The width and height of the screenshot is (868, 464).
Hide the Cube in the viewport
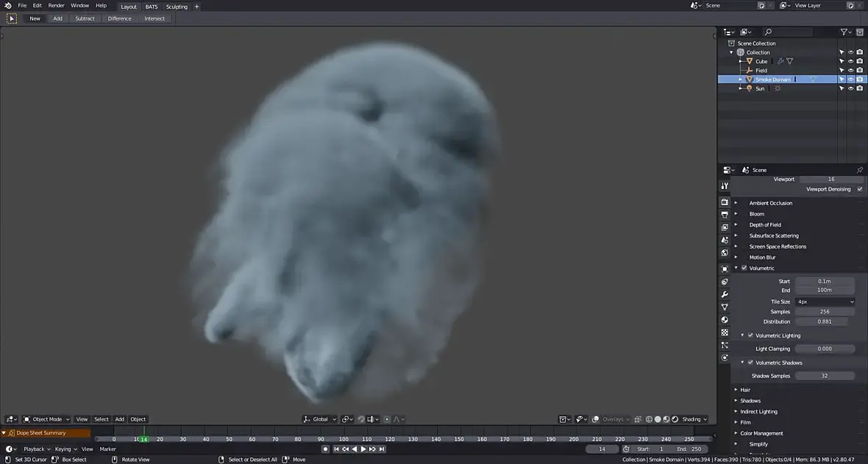[851, 62]
